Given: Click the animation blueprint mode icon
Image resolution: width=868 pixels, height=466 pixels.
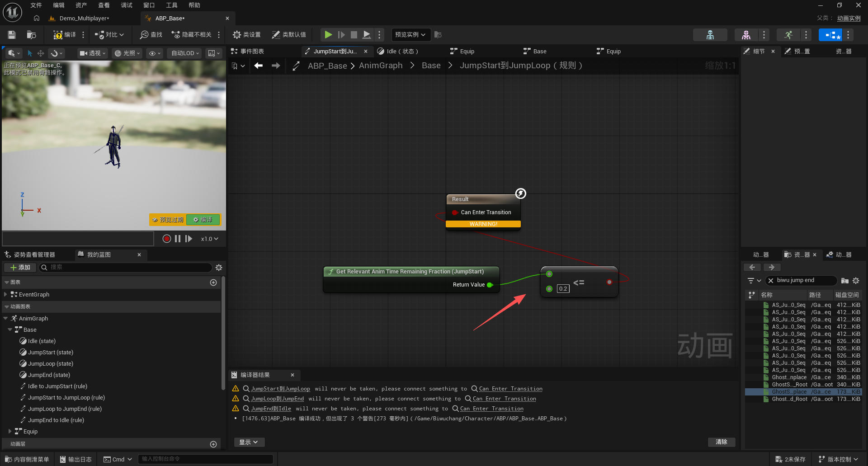Looking at the screenshot, I should pos(830,35).
